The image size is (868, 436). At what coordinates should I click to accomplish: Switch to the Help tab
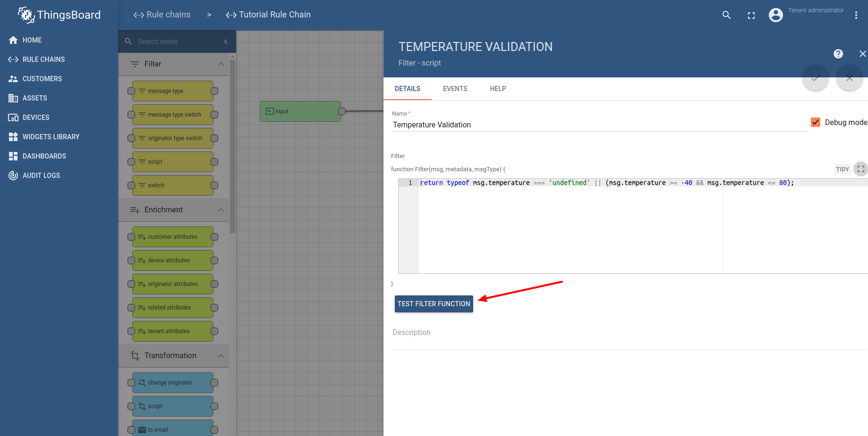pyautogui.click(x=498, y=89)
